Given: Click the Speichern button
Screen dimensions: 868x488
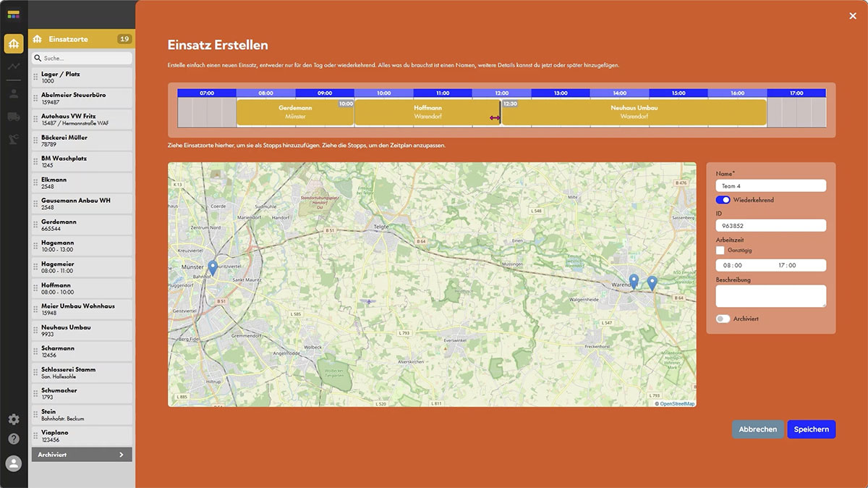Looking at the screenshot, I should click(811, 429).
